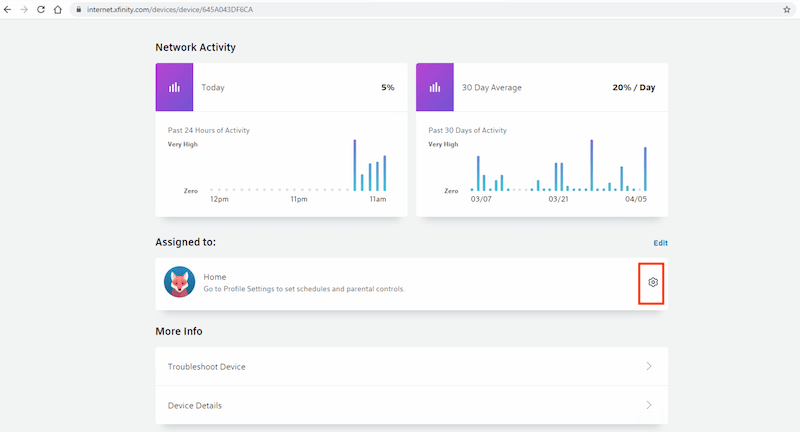The image size is (800, 432).
Task: Click the Home fox avatar
Action: (179, 282)
